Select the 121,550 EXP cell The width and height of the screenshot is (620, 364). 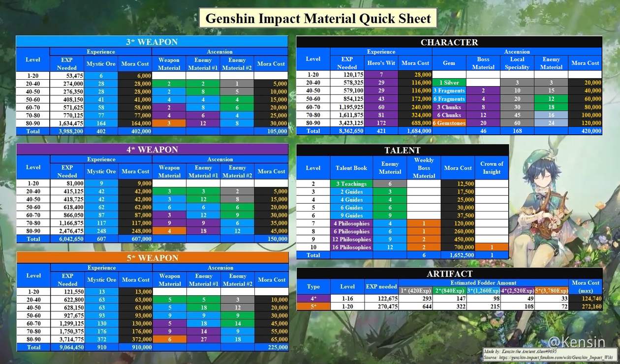coord(67,291)
